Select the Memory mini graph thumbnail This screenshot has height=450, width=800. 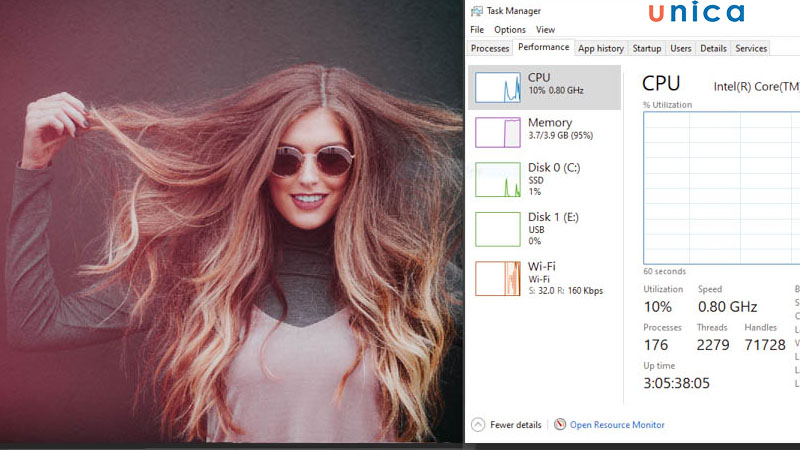[x=497, y=132]
